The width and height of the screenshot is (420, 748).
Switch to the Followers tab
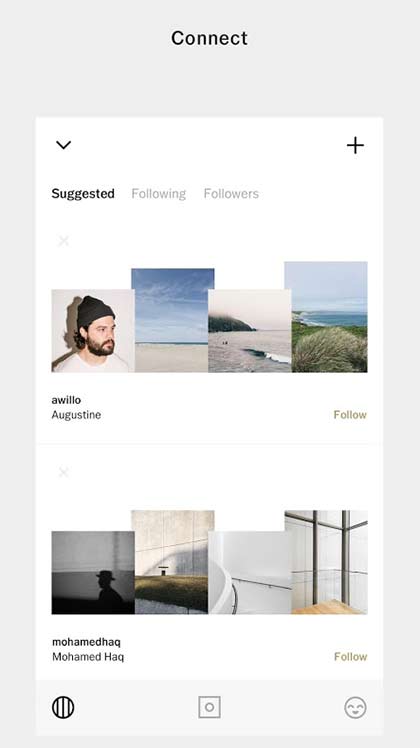tap(231, 194)
